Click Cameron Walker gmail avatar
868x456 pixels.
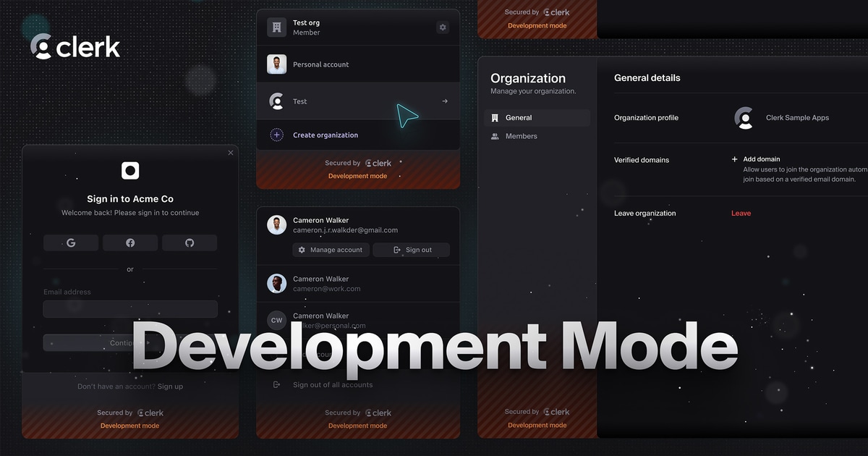tap(276, 224)
